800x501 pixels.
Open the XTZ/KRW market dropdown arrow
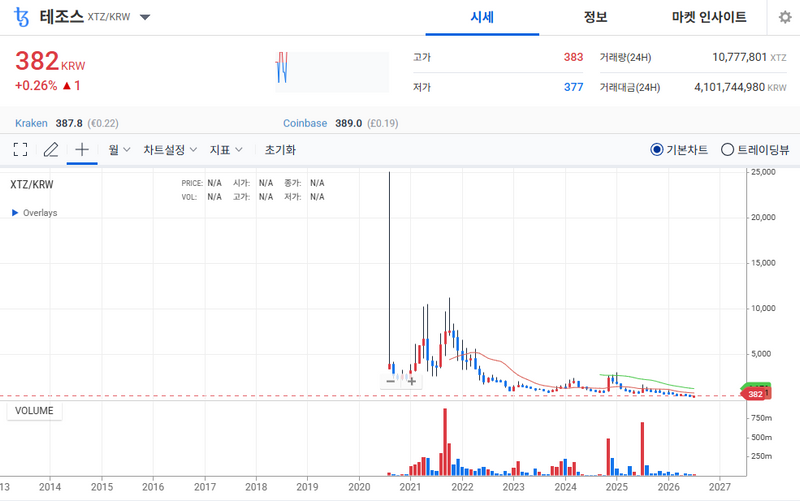(145, 17)
